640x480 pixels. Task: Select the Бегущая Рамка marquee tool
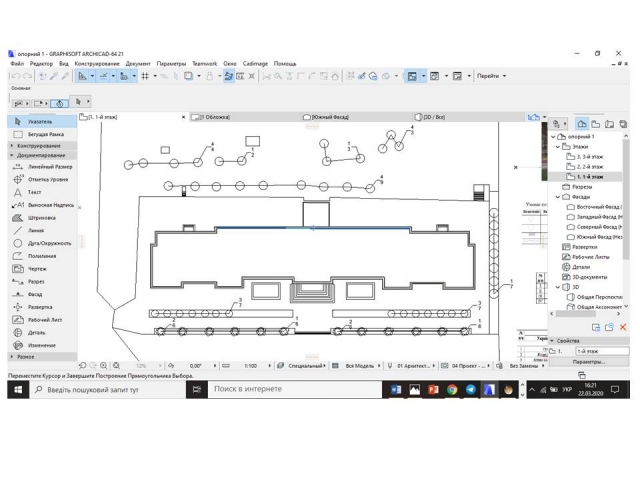tap(44, 133)
